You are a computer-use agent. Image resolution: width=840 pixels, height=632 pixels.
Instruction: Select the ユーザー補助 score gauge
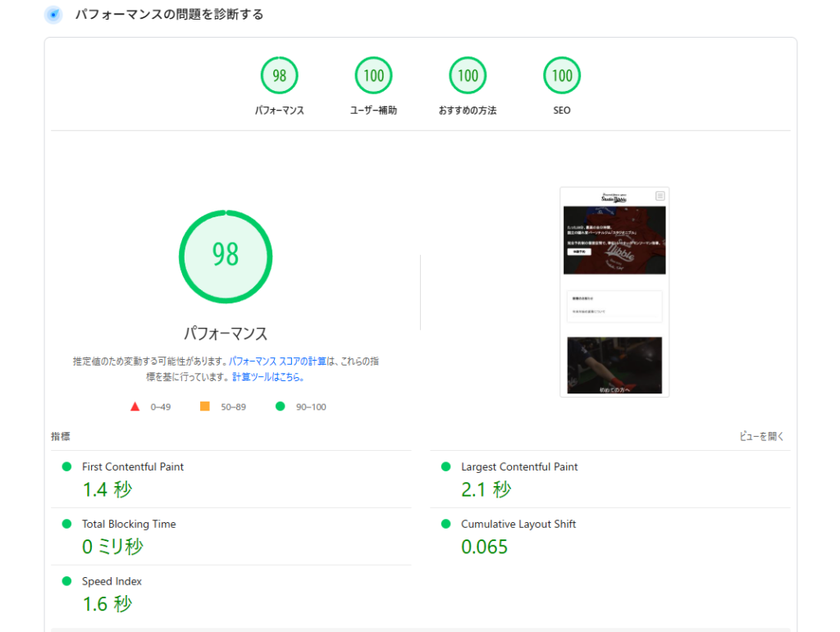373,76
